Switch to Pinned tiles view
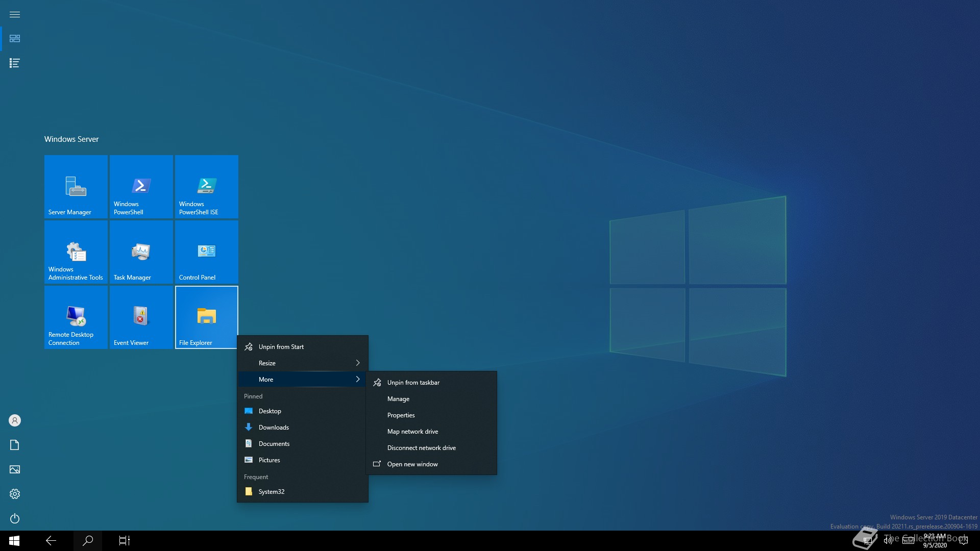Screen dimensions: 980x551 [15, 39]
